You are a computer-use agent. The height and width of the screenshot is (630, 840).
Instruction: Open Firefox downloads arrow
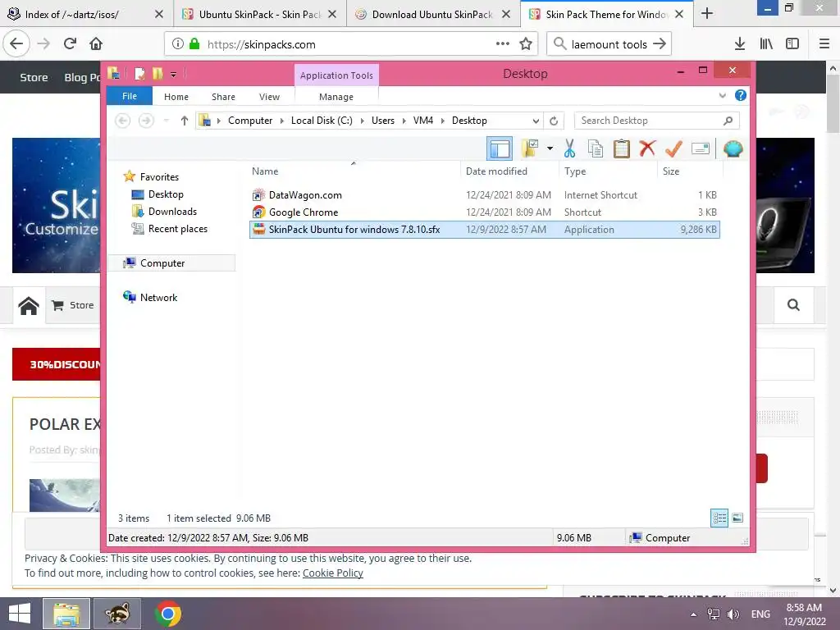(740, 44)
